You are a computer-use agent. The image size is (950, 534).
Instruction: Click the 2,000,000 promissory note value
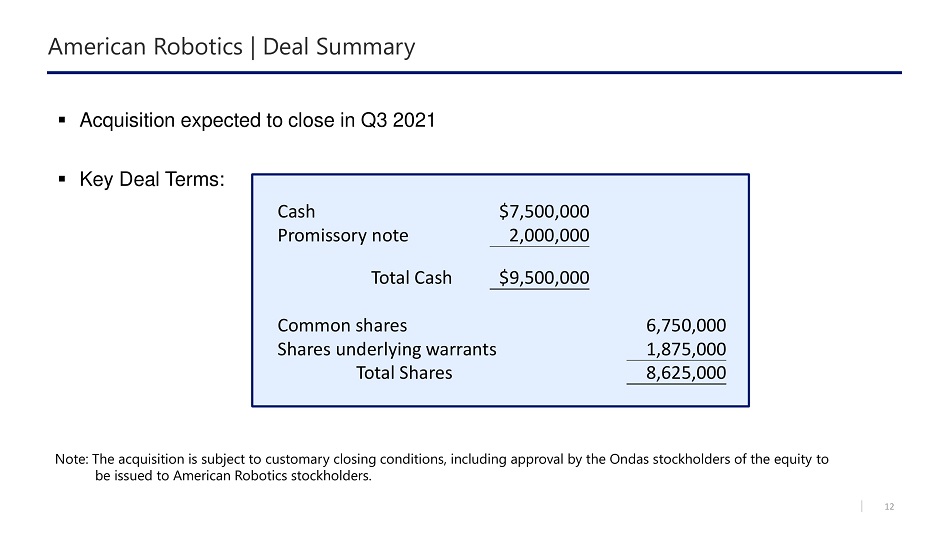click(x=548, y=236)
